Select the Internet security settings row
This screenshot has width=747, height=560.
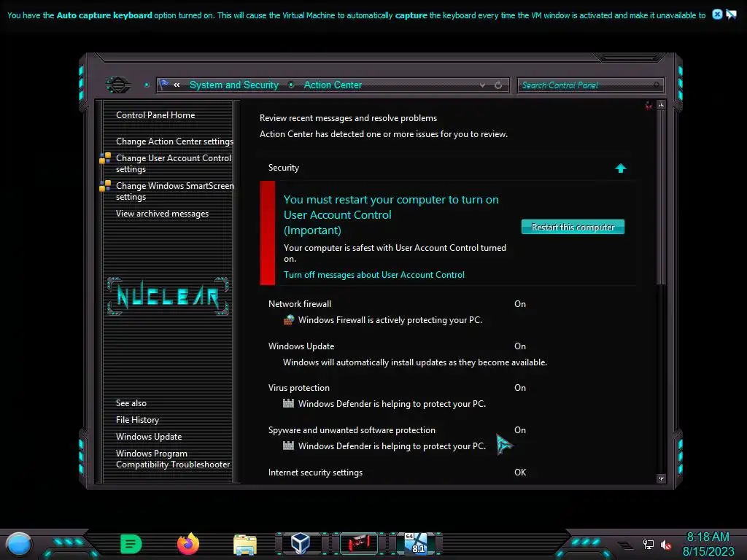(x=397, y=472)
